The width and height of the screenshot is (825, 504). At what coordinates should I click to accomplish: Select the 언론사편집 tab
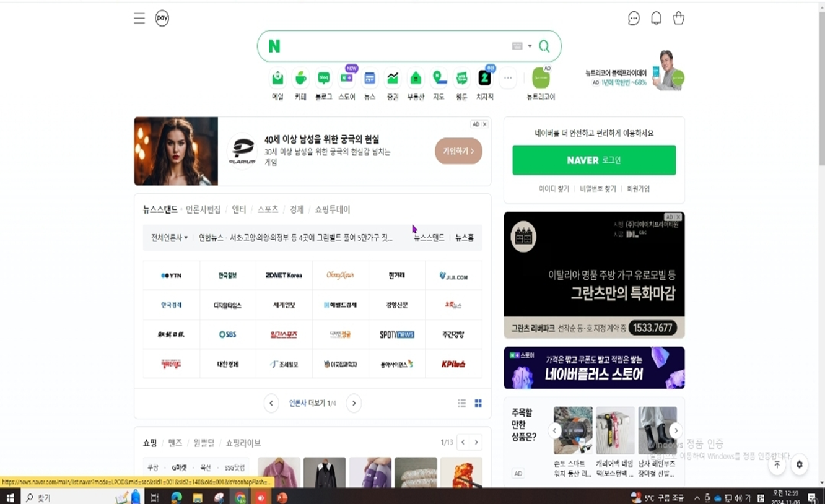click(203, 210)
